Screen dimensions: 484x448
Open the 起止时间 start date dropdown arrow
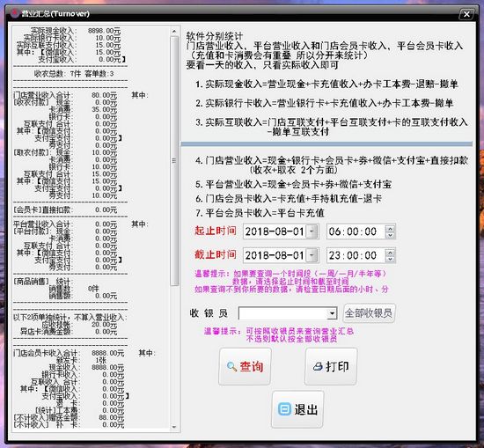(312, 231)
